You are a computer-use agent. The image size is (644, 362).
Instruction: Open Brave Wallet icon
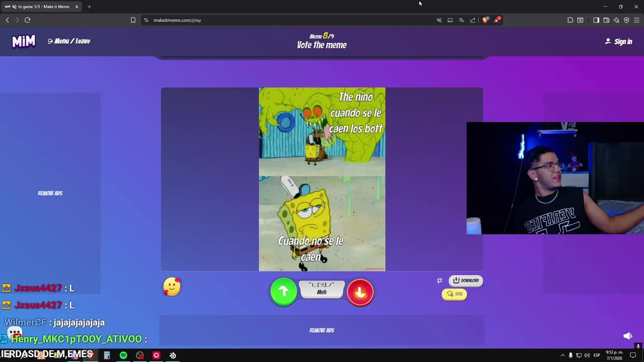point(606,20)
